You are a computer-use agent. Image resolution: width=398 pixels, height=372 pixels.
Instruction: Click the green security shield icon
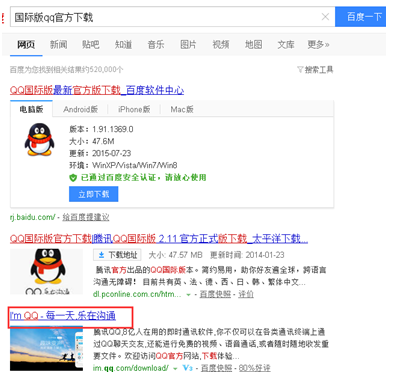pos(73,178)
